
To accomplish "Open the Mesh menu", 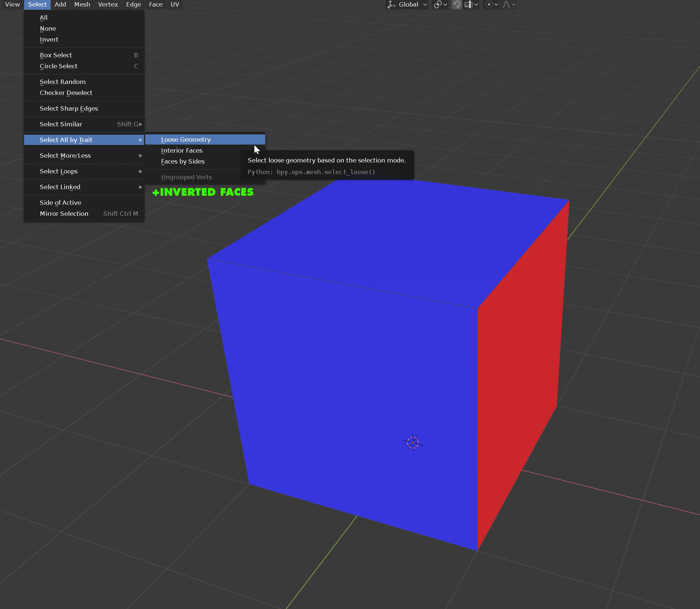I will click(82, 4).
